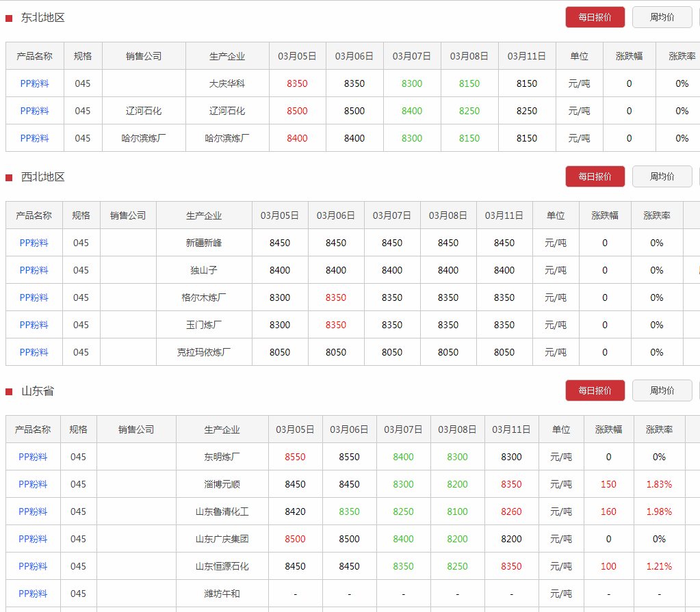Click red 8350 price for 淄博元顺 03月11日

(511, 484)
